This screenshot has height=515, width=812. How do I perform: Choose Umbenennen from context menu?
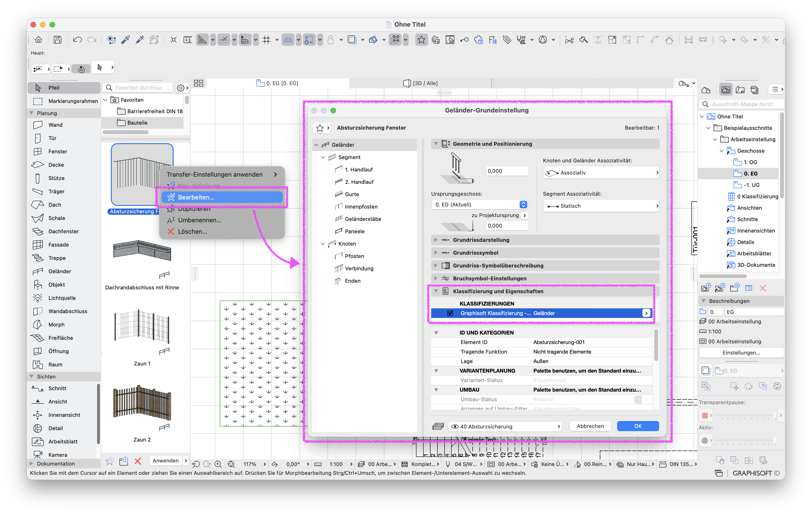point(200,220)
